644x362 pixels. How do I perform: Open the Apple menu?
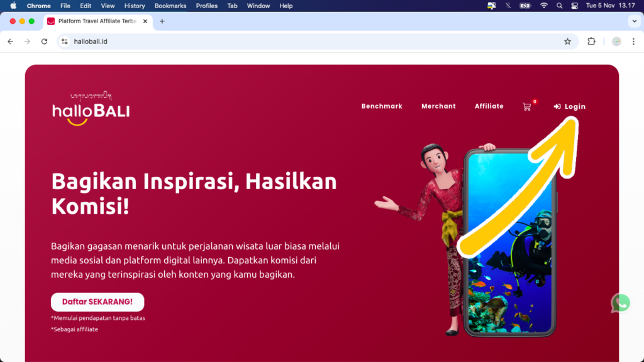tap(14, 6)
